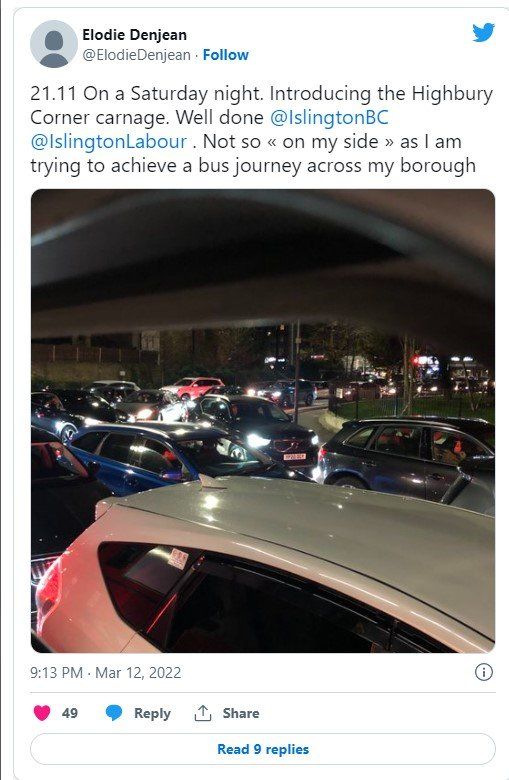This screenshot has width=509, height=780.
Task: Click the white car in photo foreground
Action: click(x=266, y=565)
